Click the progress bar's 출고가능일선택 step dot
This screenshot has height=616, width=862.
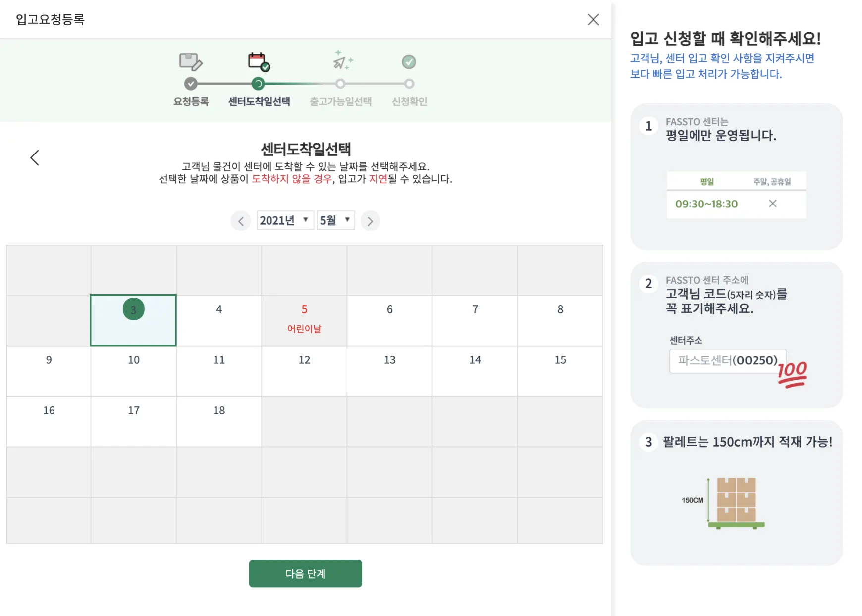click(x=340, y=84)
